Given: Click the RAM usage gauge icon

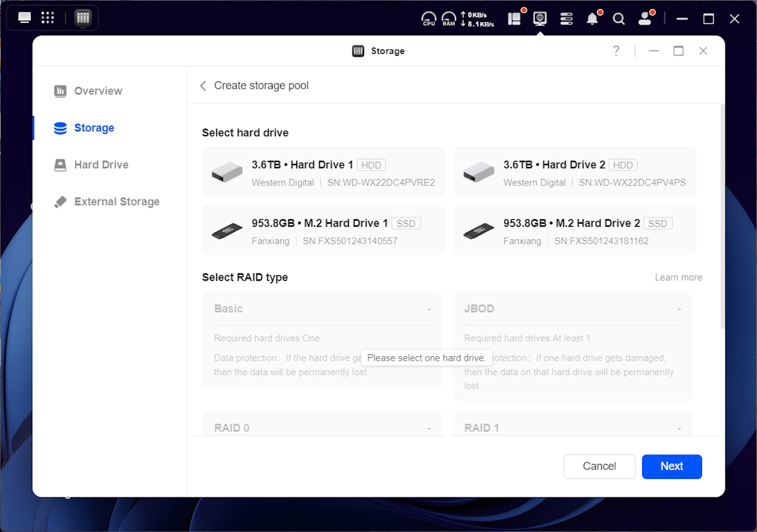Looking at the screenshot, I should [x=449, y=19].
